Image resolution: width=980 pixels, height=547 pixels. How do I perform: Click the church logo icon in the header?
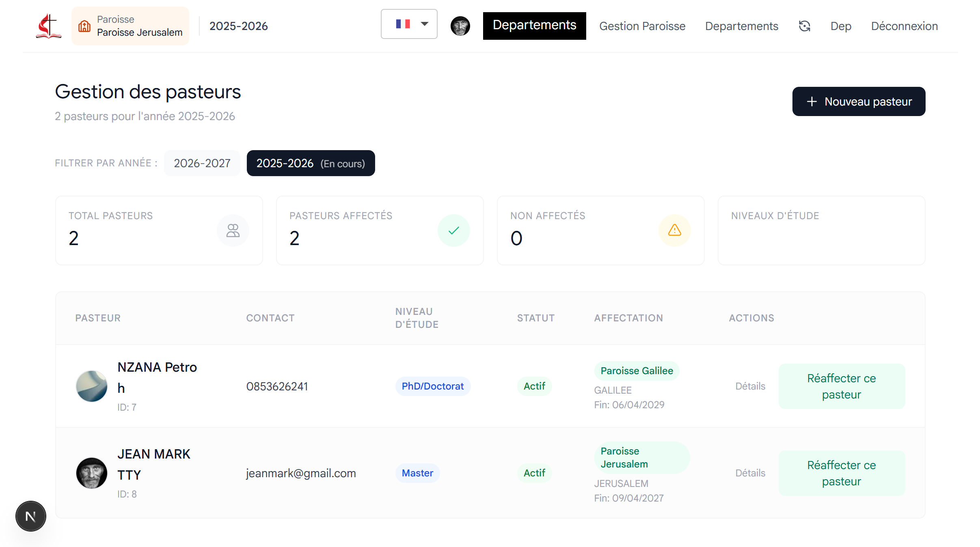coord(48,26)
